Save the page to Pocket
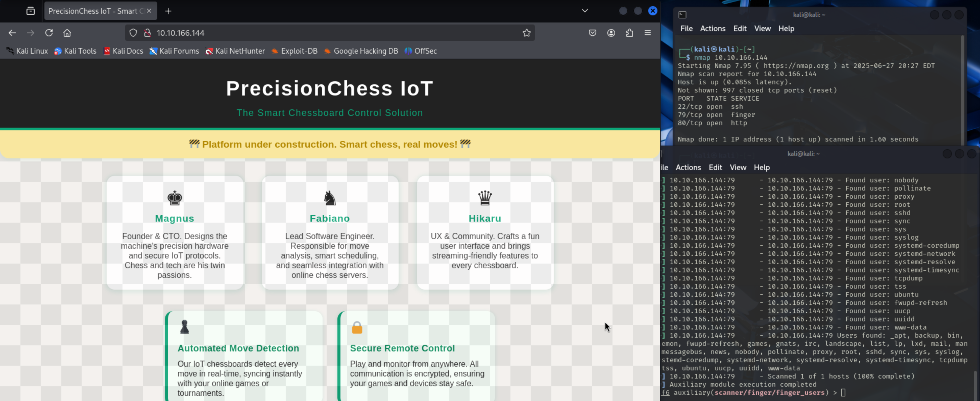980x401 pixels. (592, 33)
